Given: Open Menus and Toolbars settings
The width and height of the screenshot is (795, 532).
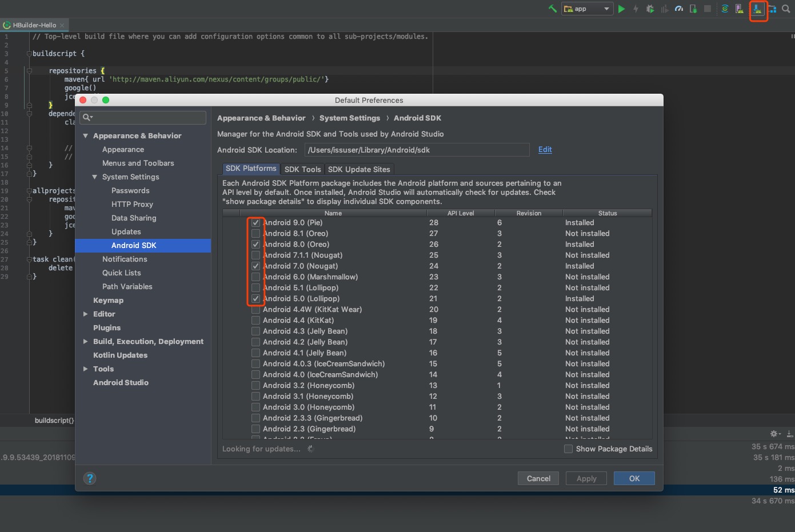Looking at the screenshot, I should (138, 163).
